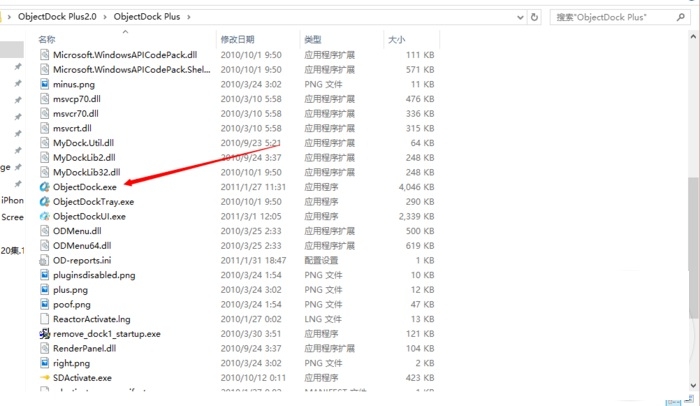Click the file name ODMenu64.dll
The width and height of the screenshot is (700, 406).
point(82,246)
